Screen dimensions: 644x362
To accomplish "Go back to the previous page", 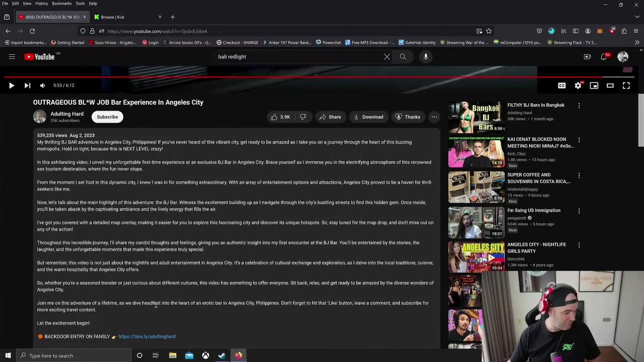I will tap(8, 31).
